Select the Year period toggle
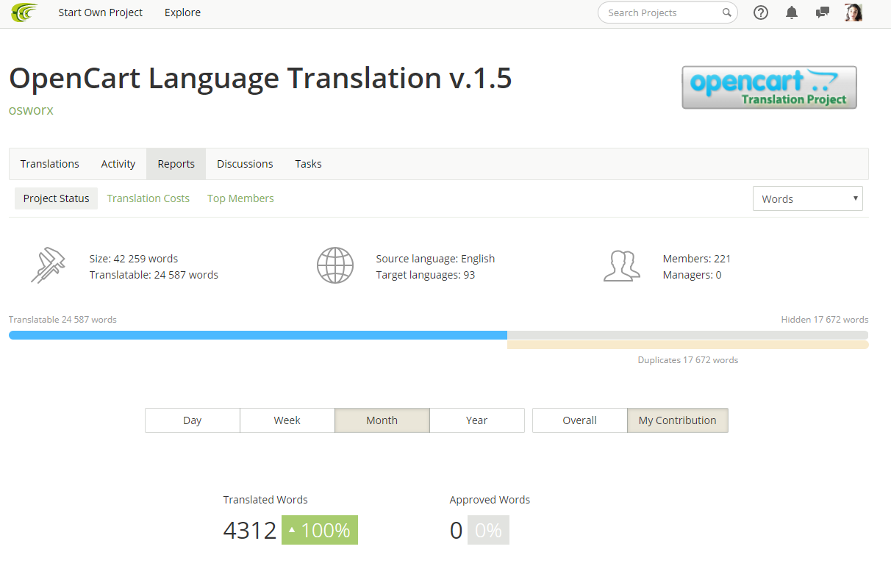 click(x=477, y=420)
